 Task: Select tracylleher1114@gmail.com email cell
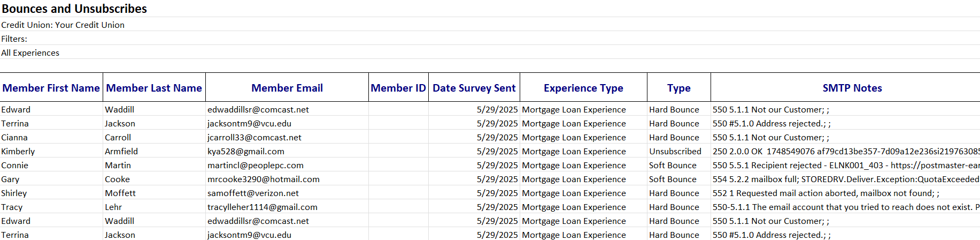tap(263, 207)
